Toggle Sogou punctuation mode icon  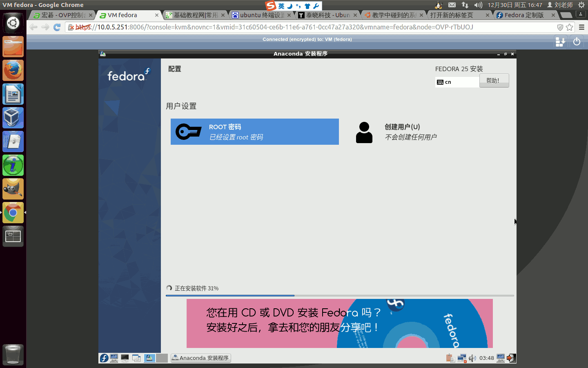click(298, 6)
